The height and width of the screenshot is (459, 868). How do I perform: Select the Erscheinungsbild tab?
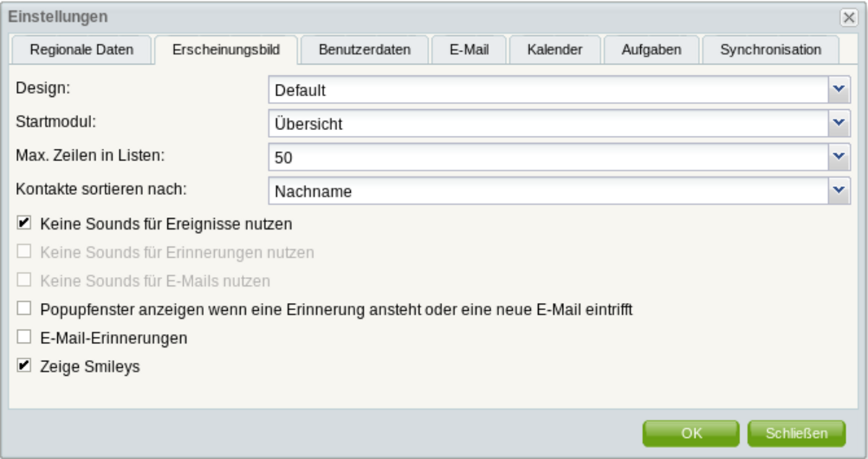(226, 50)
